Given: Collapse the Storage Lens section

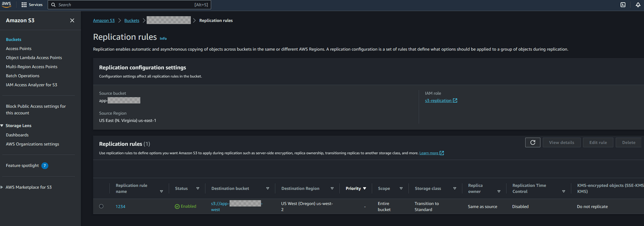Looking at the screenshot, I should coord(2,126).
